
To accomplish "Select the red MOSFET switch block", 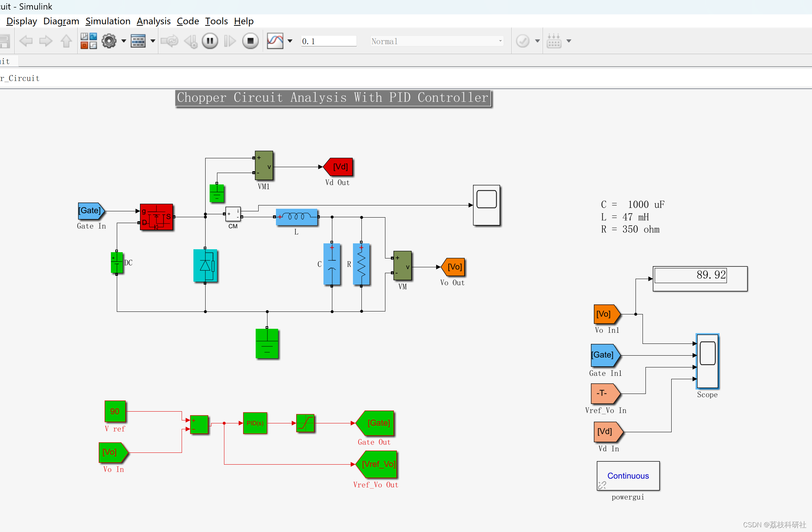I will (x=157, y=217).
